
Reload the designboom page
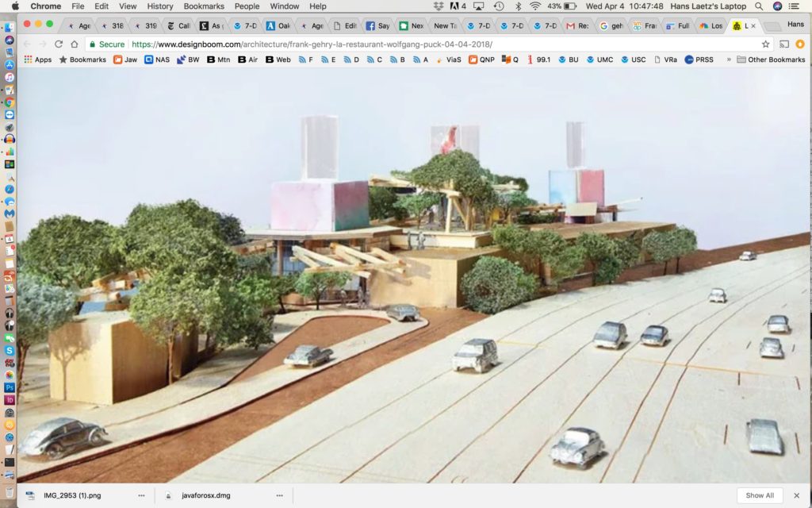(59, 44)
